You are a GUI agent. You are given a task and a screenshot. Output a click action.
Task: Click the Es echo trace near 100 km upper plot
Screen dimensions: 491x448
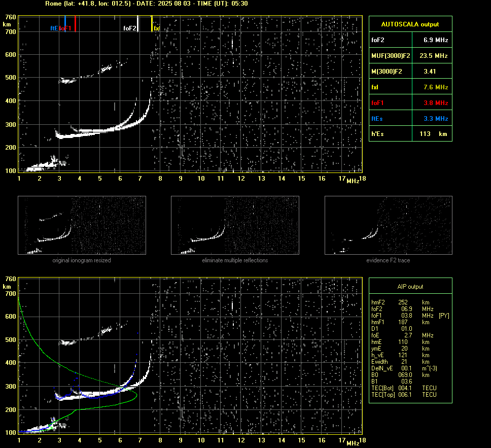coord(41,166)
